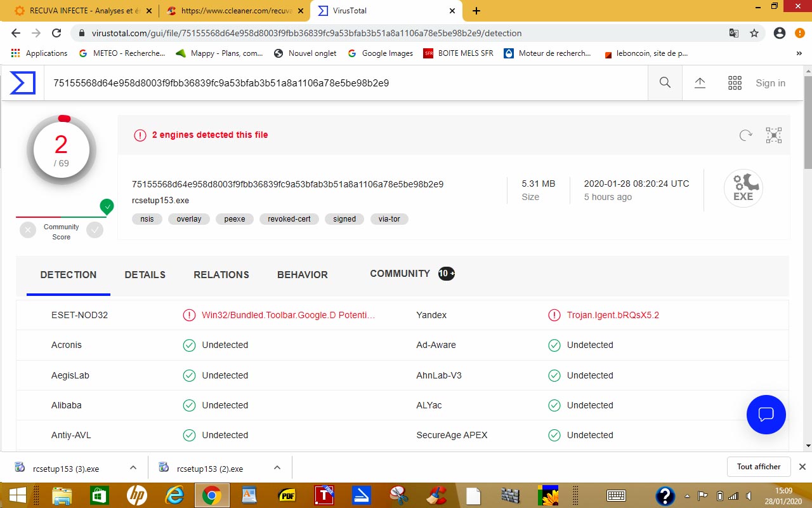Click the nsis tag
Image resolution: width=812 pixels, height=508 pixels.
coord(147,219)
